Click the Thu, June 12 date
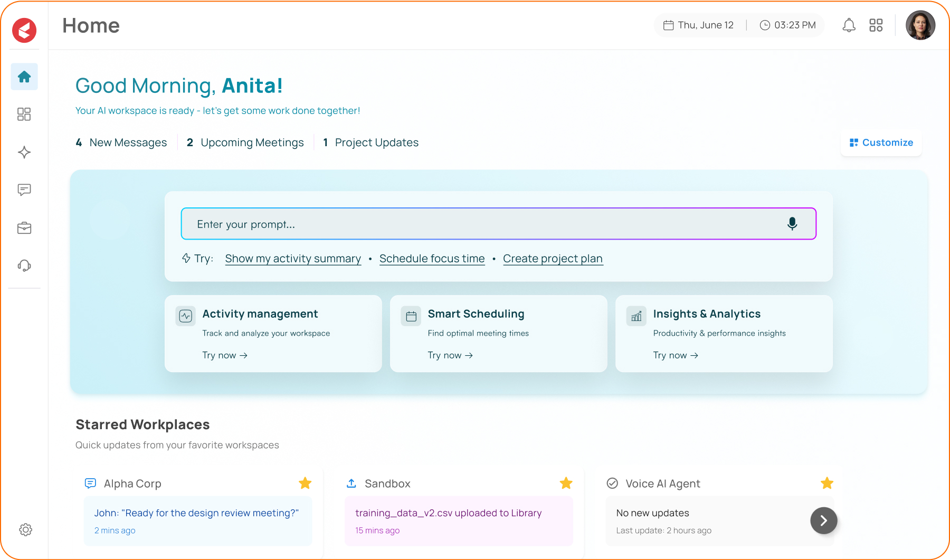Image resolution: width=950 pixels, height=560 pixels. pyautogui.click(x=706, y=25)
